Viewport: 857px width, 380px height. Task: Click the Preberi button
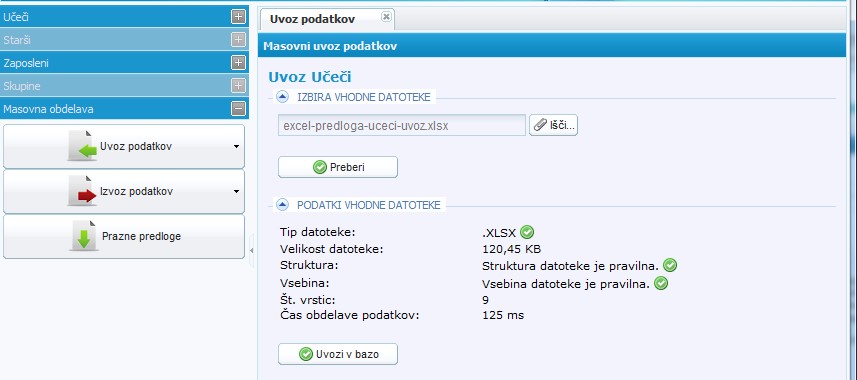click(x=338, y=167)
